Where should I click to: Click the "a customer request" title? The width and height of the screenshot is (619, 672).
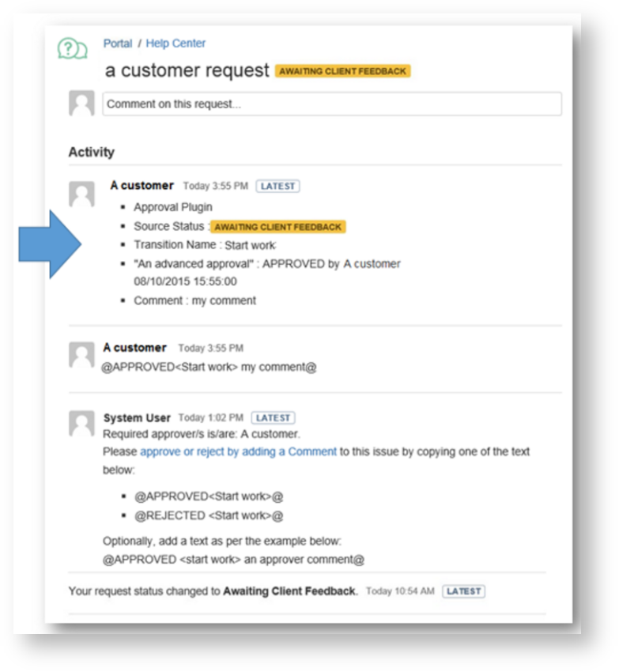click(187, 70)
